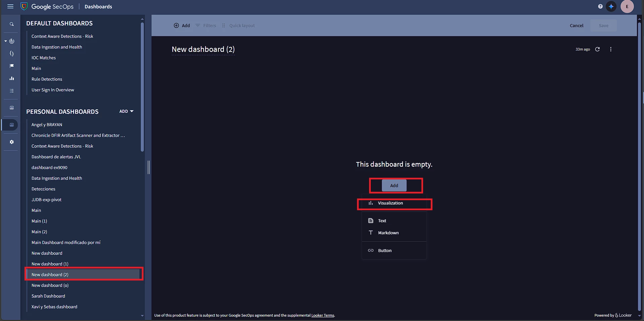Edit the New dashboard (2) title

coord(203,50)
